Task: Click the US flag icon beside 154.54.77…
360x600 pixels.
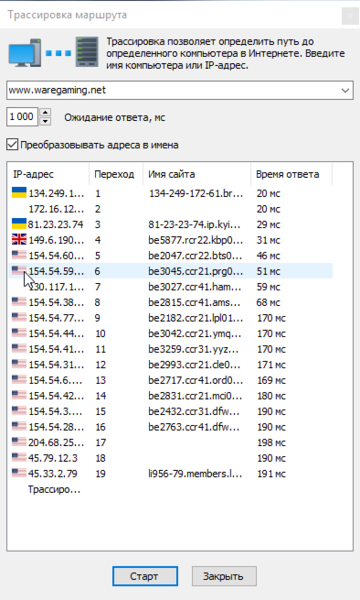Action: 19,318
